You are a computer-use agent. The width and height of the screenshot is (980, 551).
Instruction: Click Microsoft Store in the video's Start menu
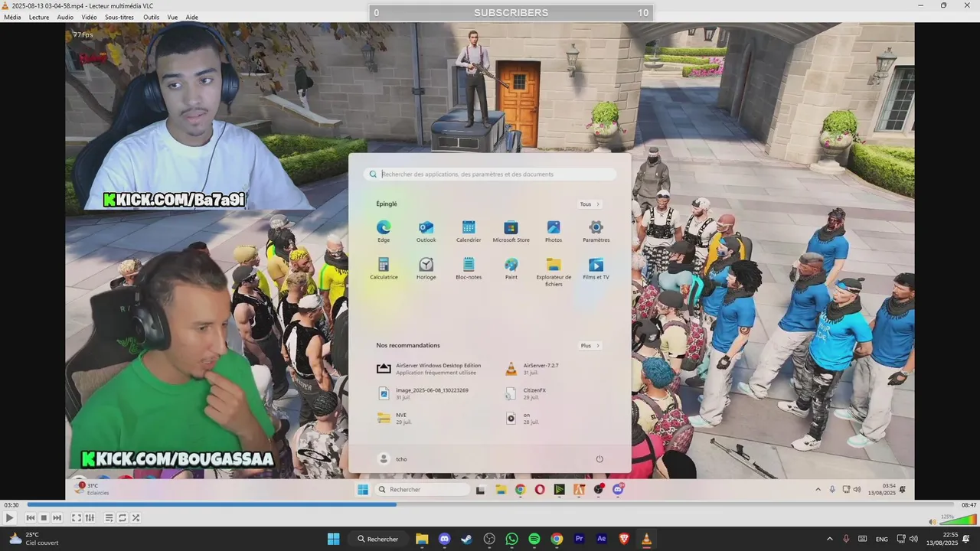511,231
